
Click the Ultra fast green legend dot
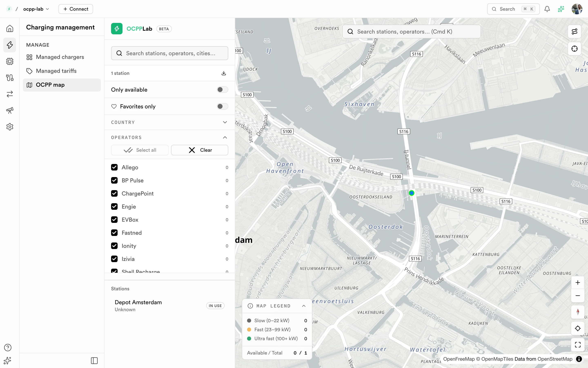(x=249, y=339)
